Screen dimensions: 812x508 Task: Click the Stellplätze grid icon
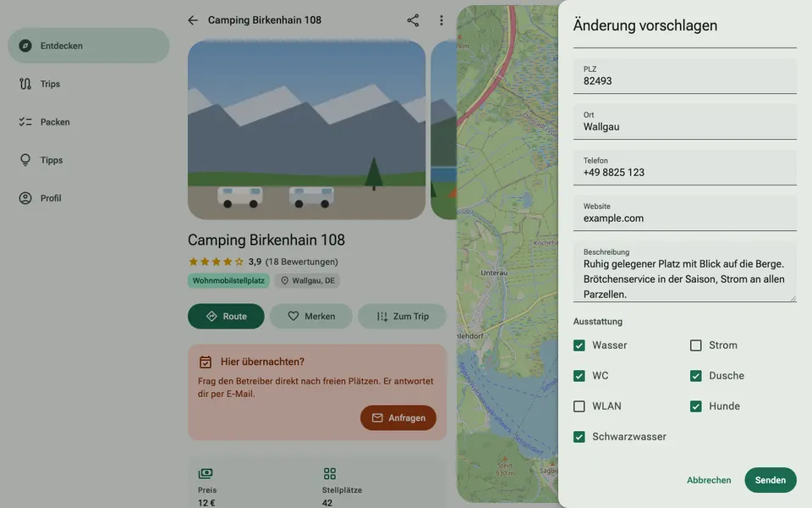pyautogui.click(x=329, y=473)
